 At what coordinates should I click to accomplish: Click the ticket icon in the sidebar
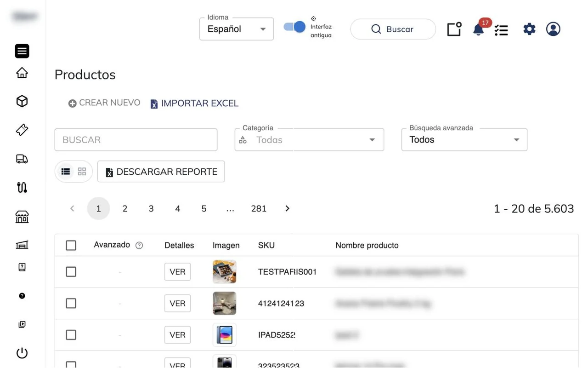22,130
